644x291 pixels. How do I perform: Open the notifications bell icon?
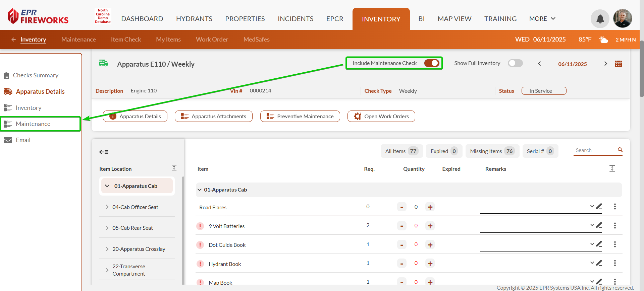click(x=600, y=19)
